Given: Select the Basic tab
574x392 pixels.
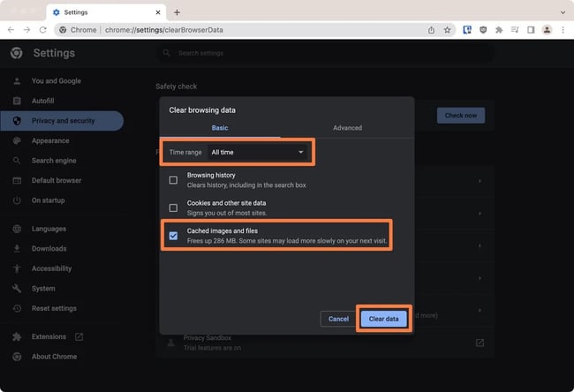Looking at the screenshot, I should pos(220,128).
